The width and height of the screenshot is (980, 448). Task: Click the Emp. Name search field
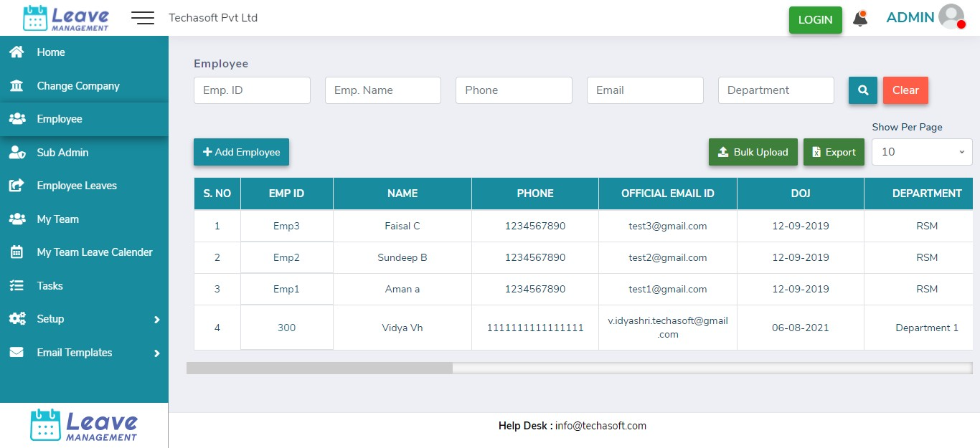coord(382,90)
